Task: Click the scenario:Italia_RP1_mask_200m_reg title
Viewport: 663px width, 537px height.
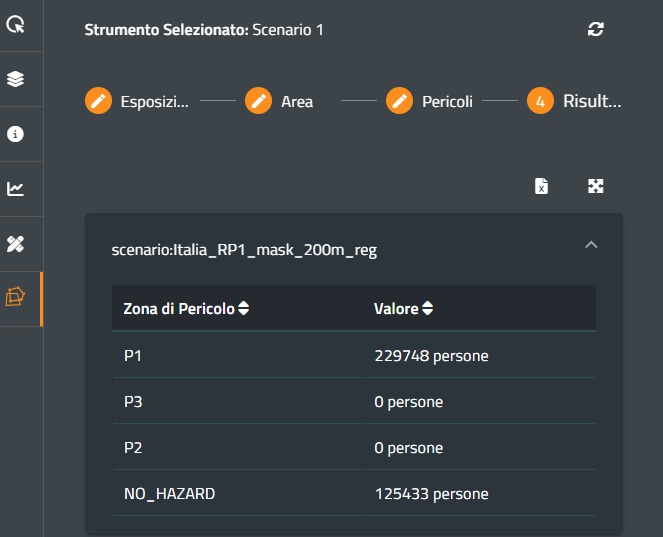Action: coord(244,249)
